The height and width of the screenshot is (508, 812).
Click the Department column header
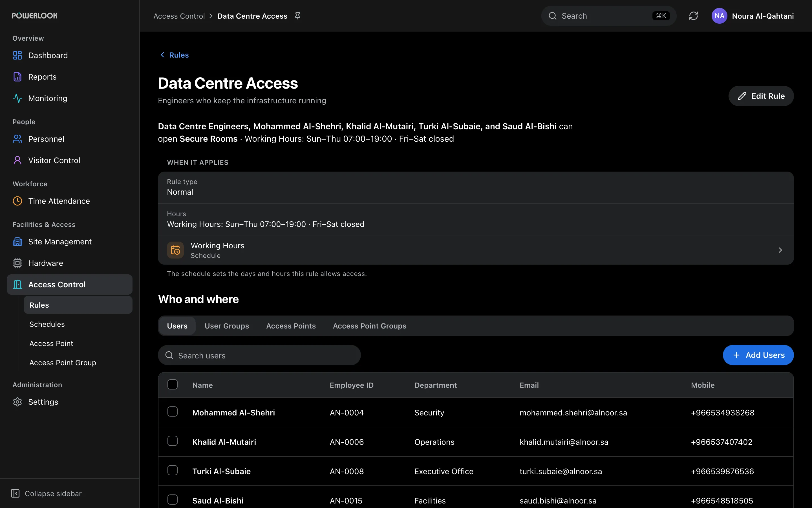(436, 385)
